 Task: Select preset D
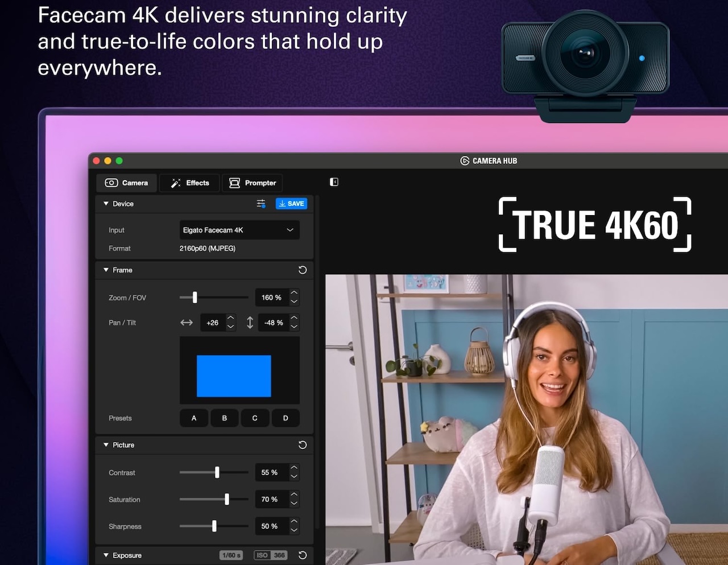point(286,418)
